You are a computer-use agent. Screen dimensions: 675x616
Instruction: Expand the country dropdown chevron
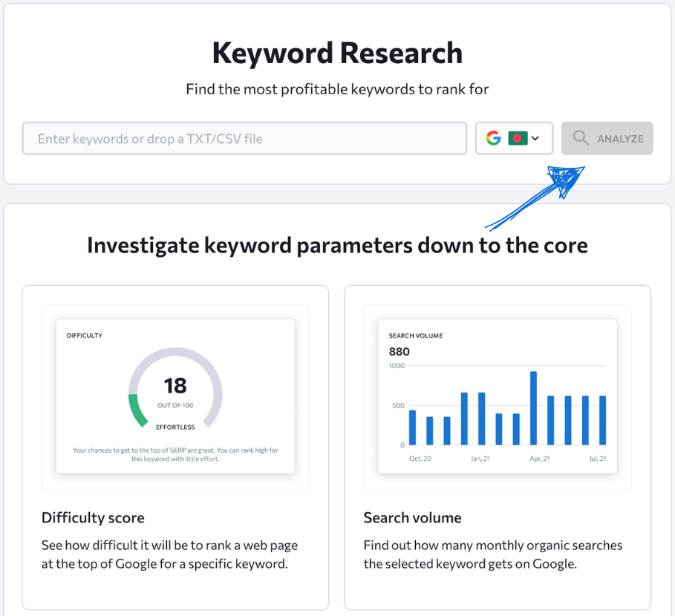point(535,139)
